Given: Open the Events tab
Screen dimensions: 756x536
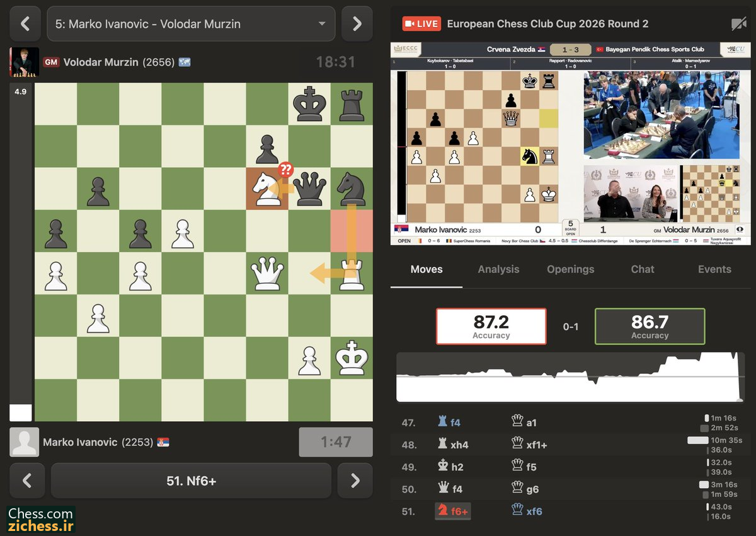Looking at the screenshot, I should [x=714, y=269].
